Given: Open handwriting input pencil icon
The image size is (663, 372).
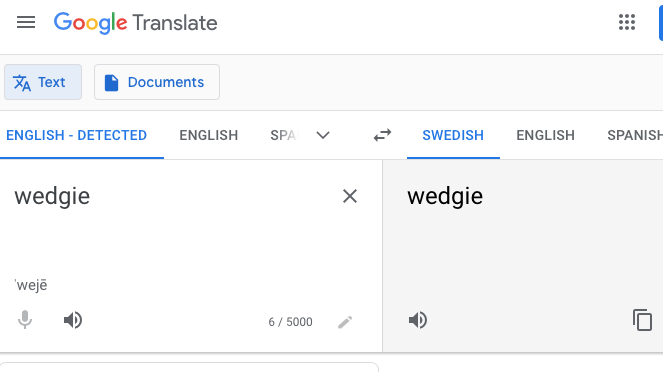Looking at the screenshot, I should pos(345,322).
